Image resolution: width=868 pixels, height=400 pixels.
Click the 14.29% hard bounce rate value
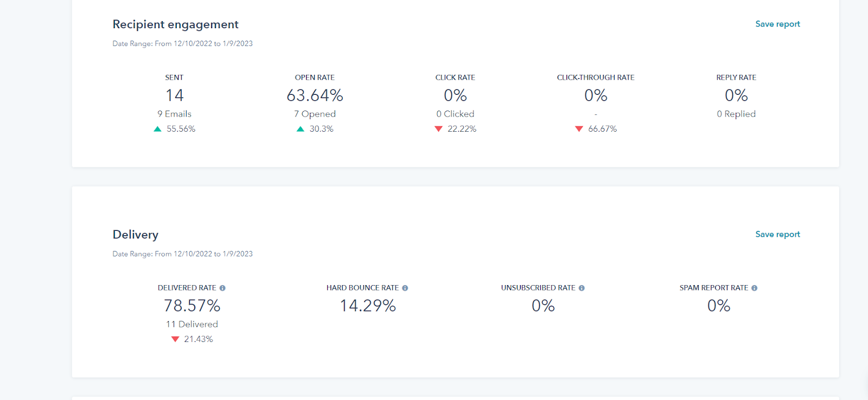(x=367, y=306)
